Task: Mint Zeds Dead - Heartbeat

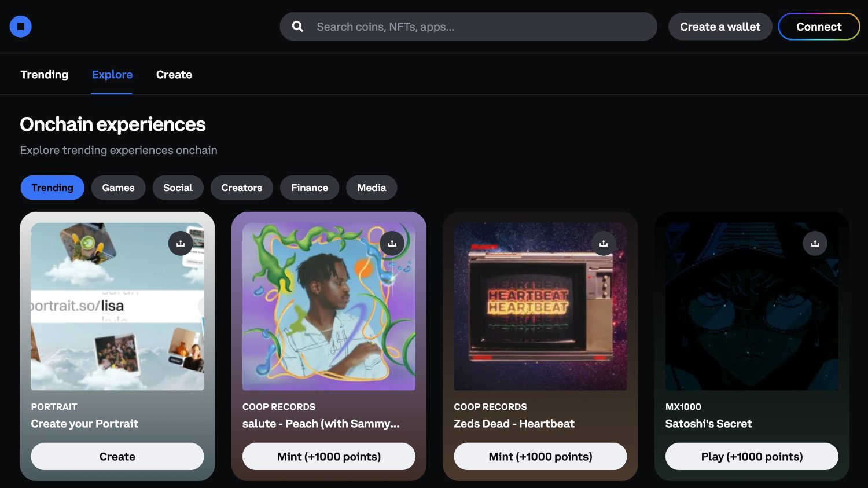Action: (540, 456)
